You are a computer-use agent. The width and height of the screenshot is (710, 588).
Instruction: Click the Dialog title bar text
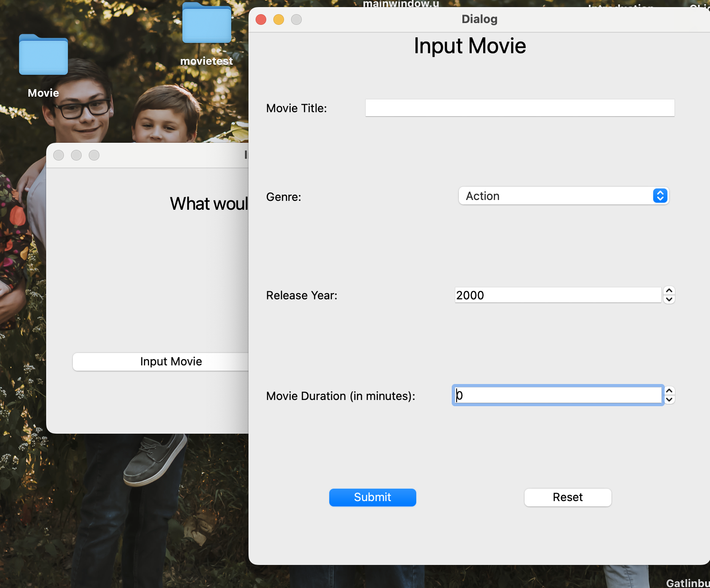[x=479, y=19]
